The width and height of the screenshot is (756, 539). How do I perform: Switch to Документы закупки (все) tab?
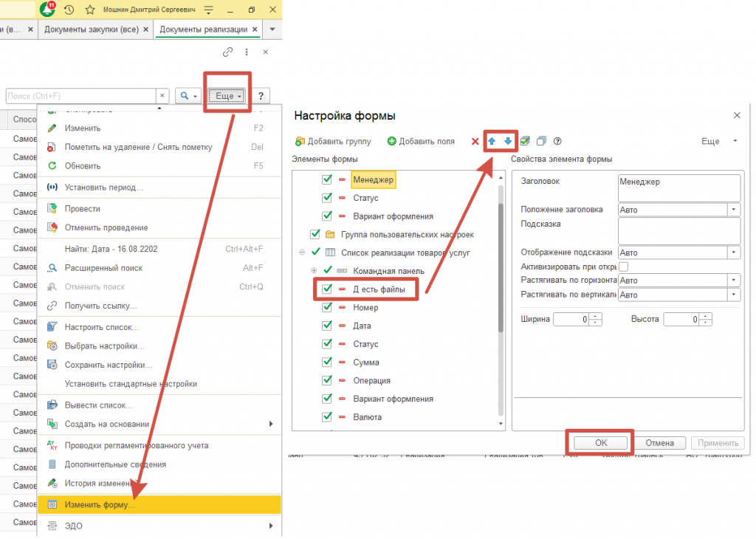(x=92, y=30)
